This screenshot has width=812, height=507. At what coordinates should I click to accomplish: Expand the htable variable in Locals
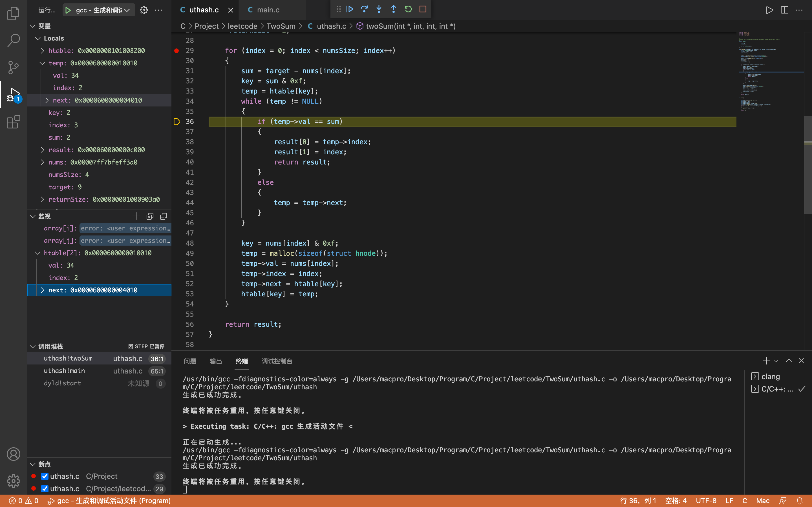(43, 51)
